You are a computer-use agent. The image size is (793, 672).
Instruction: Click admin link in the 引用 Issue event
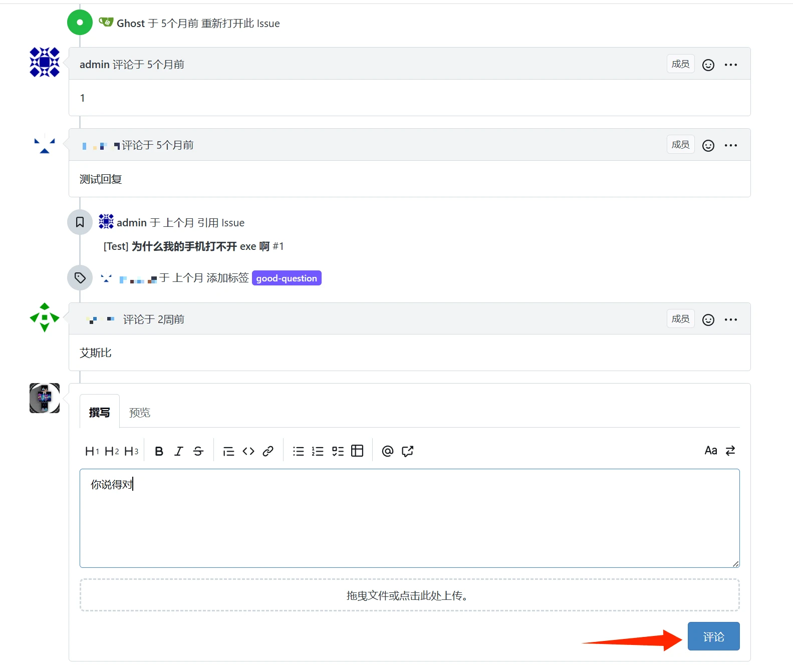pos(132,222)
